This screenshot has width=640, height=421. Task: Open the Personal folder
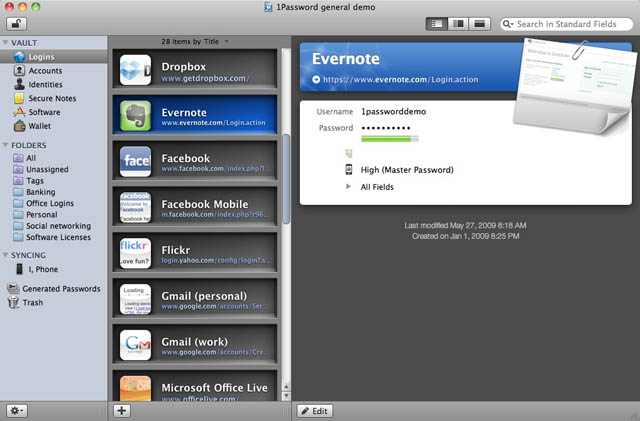[53, 214]
